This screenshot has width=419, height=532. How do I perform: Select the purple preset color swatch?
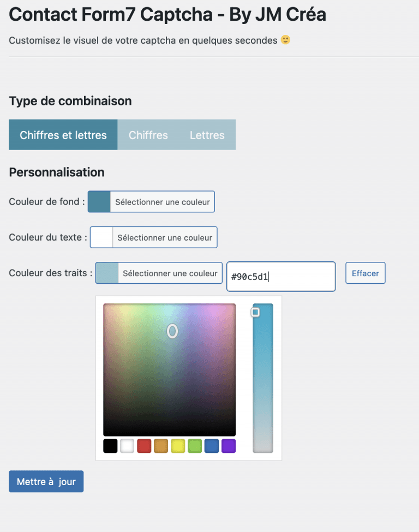pyautogui.click(x=229, y=446)
